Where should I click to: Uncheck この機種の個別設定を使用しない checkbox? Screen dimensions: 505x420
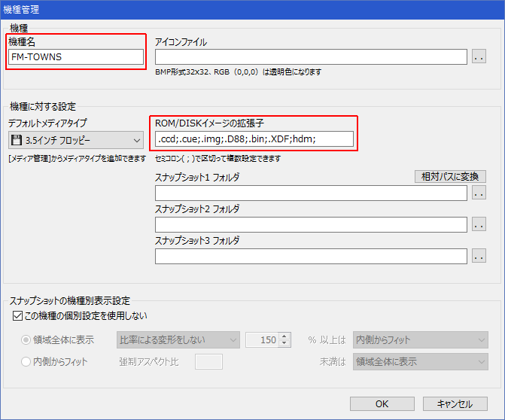17,315
